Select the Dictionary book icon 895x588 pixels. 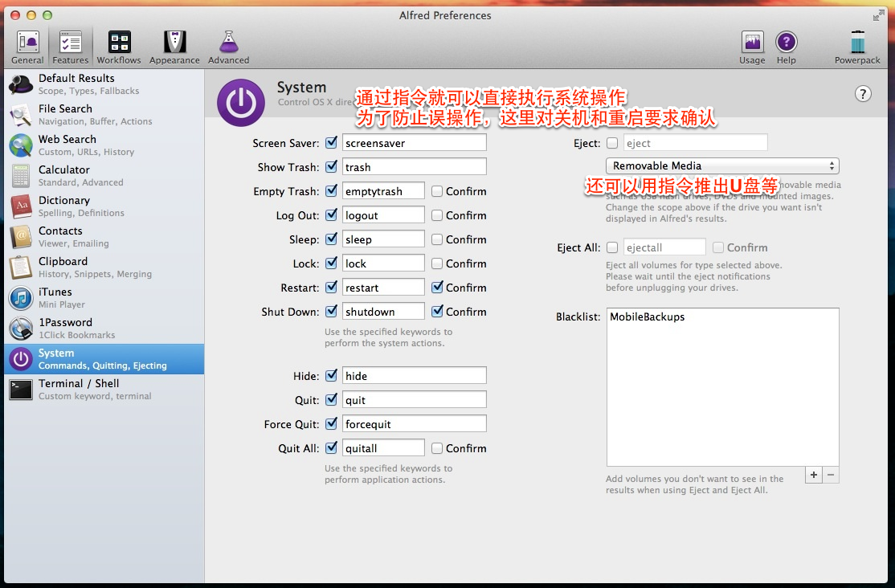[x=21, y=206]
